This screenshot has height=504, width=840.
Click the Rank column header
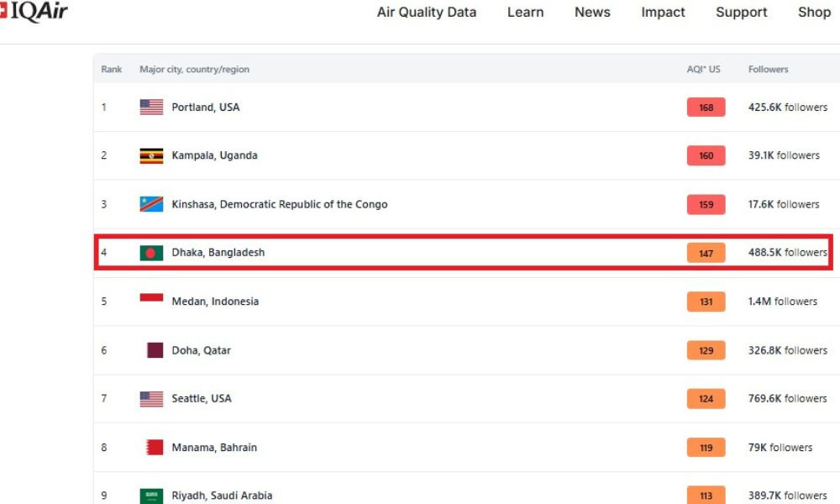(112, 69)
